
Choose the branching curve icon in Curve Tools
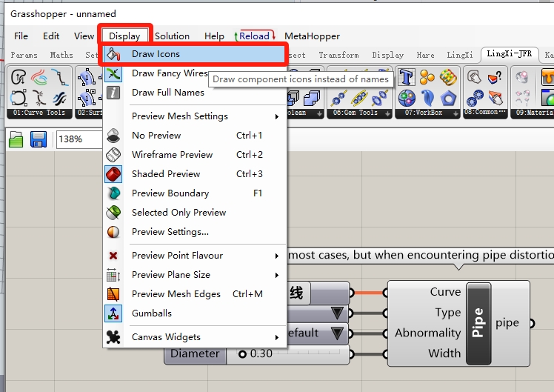click(39, 98)
